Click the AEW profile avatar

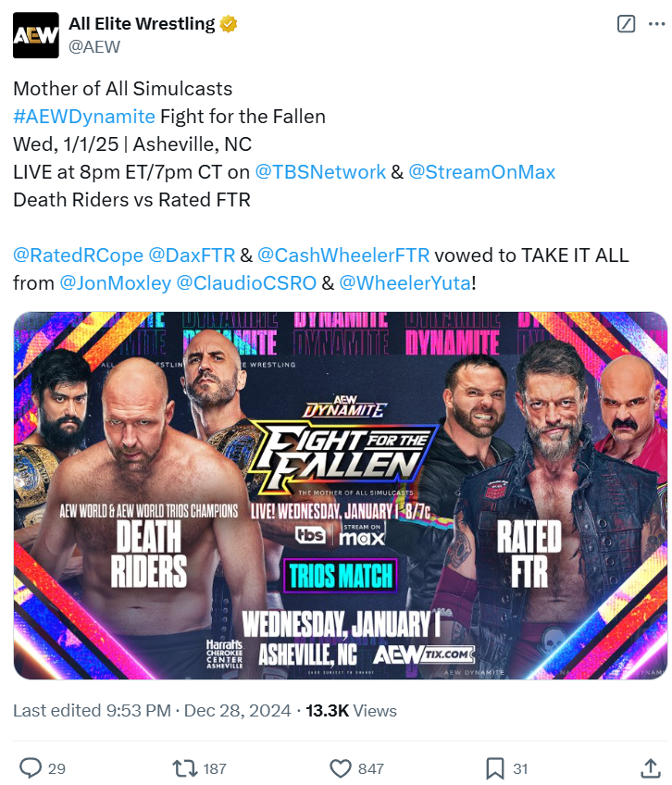[x=35, y=34]
